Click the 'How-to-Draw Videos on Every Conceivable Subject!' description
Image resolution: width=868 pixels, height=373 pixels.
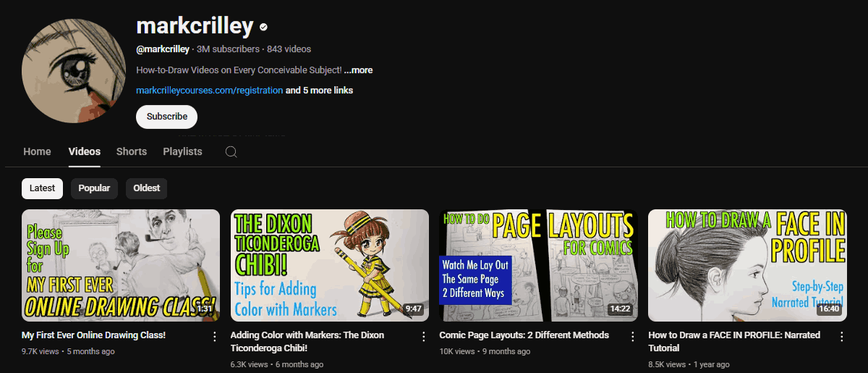(x=239, y=70)
